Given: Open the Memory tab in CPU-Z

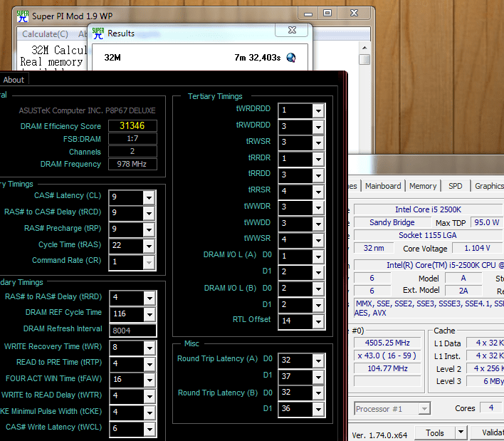Looking at the screenshot, I should (423, 186).
